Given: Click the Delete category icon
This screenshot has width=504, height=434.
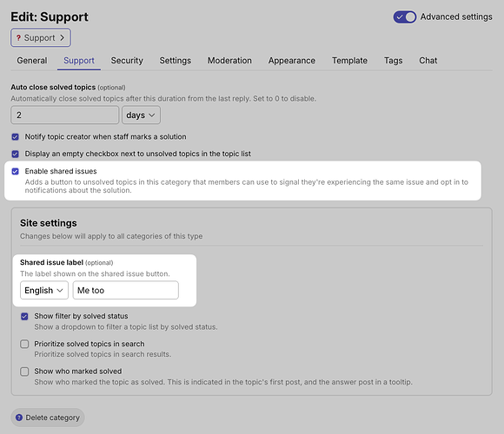Looking at the screenshot, I should click(19, 418).
